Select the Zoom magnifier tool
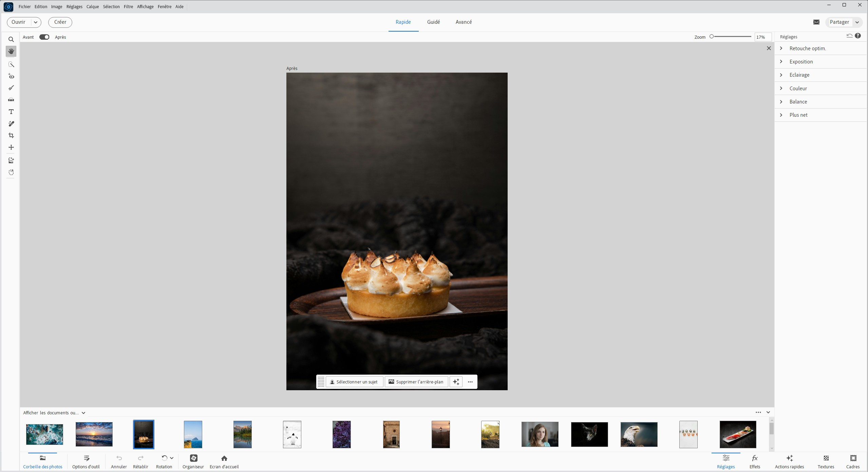Screen dimensions: 868x472 click(x=11, y=39)
